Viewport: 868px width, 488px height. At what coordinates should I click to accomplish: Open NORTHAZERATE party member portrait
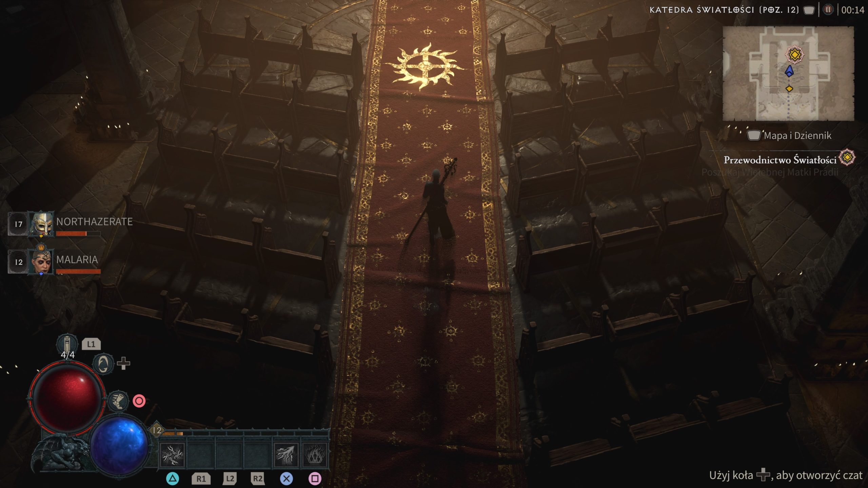(41, 224)
